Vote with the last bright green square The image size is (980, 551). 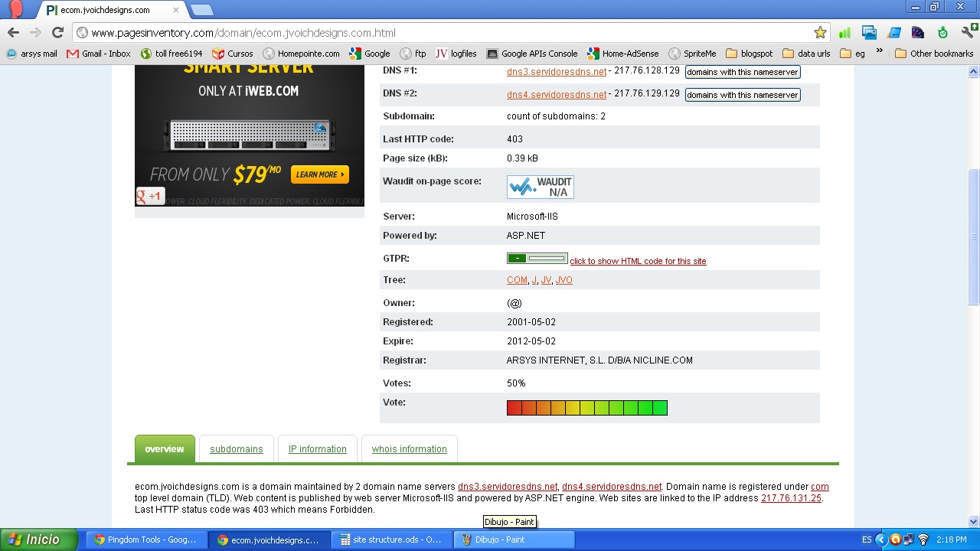tap(660, 408)
